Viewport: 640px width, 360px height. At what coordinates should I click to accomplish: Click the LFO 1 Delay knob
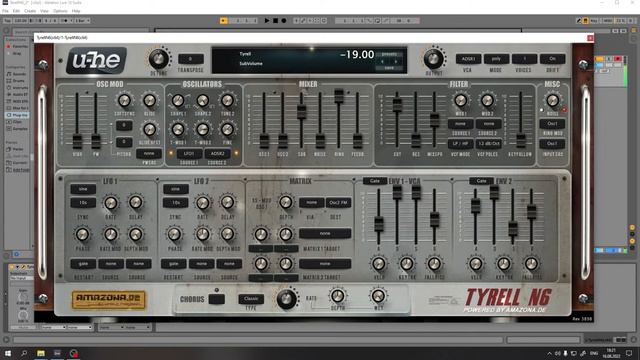136,202
